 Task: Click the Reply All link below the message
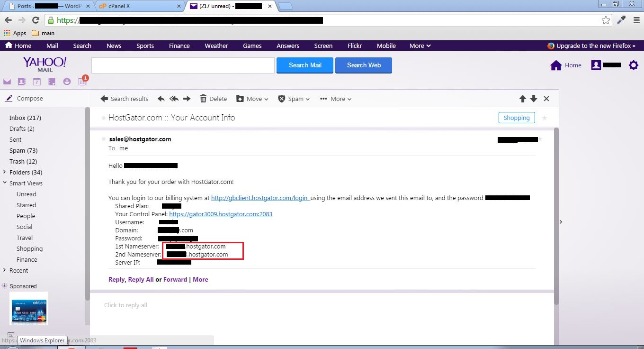tap(141, 279)
